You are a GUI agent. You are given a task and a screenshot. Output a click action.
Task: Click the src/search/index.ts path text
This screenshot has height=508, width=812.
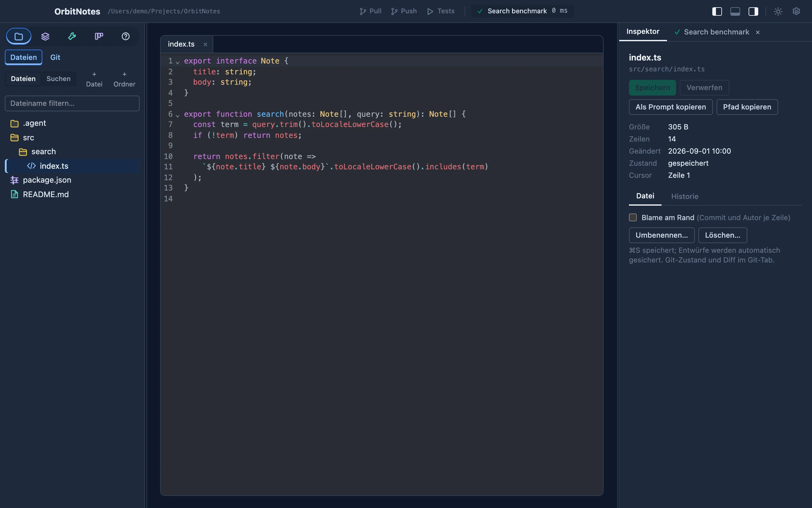[x=667, y=69]
